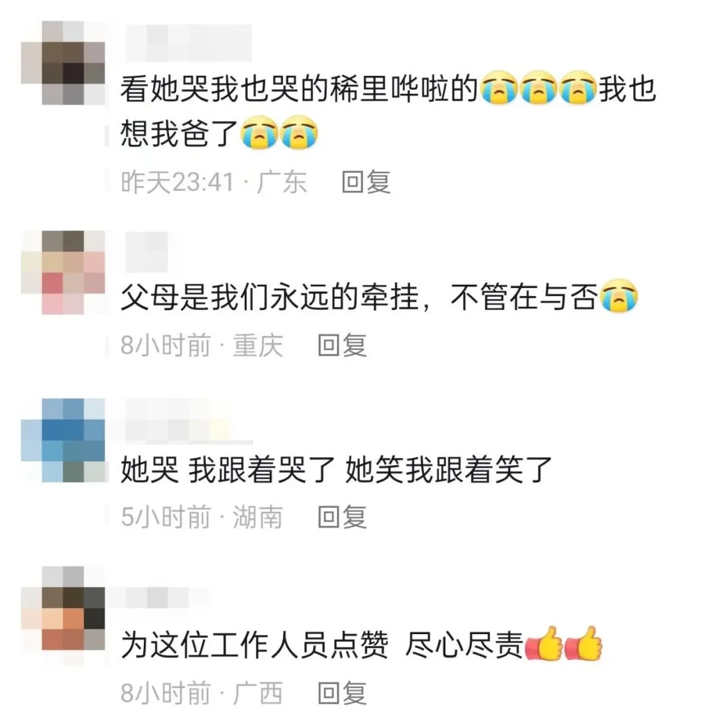Tap the crying emoji after 不管在与否
Viewport: 719px width, 728px height.
pyautogui.click(x=619, y=295)
